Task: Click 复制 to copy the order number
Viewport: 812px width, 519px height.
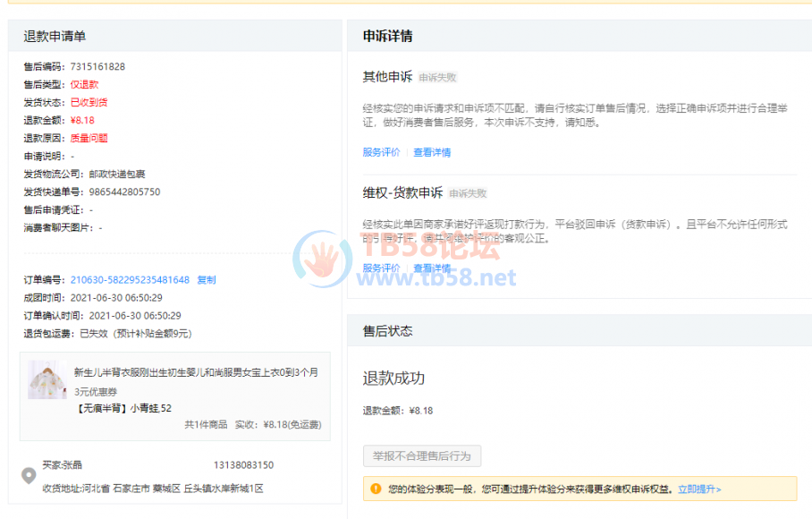Action: [x=206, y=280]
